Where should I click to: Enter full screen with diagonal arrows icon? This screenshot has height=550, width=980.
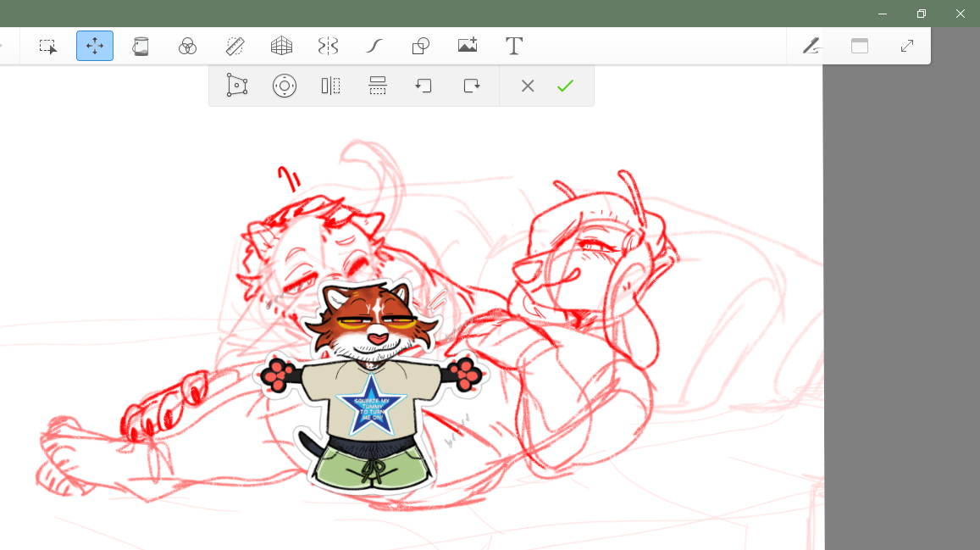(x=907, y=47)
